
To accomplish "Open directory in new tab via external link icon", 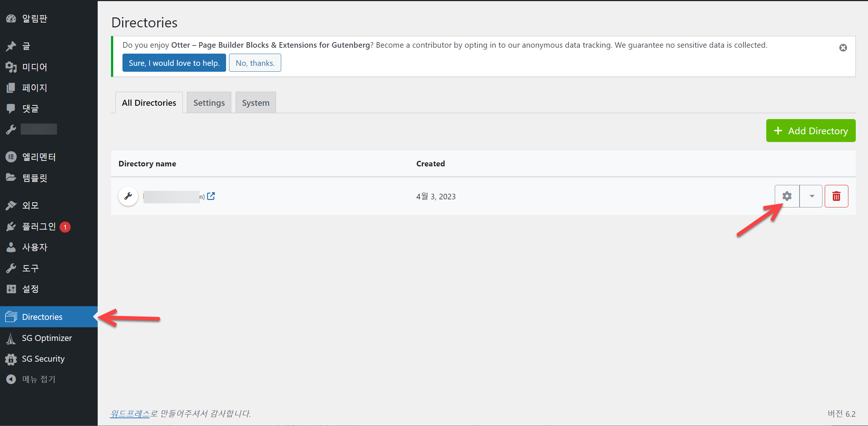I will click(x=211, y=196).
